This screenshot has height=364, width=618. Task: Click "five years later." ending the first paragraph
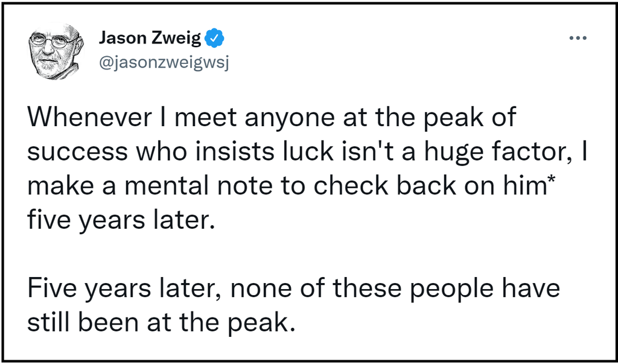point(121,220)
